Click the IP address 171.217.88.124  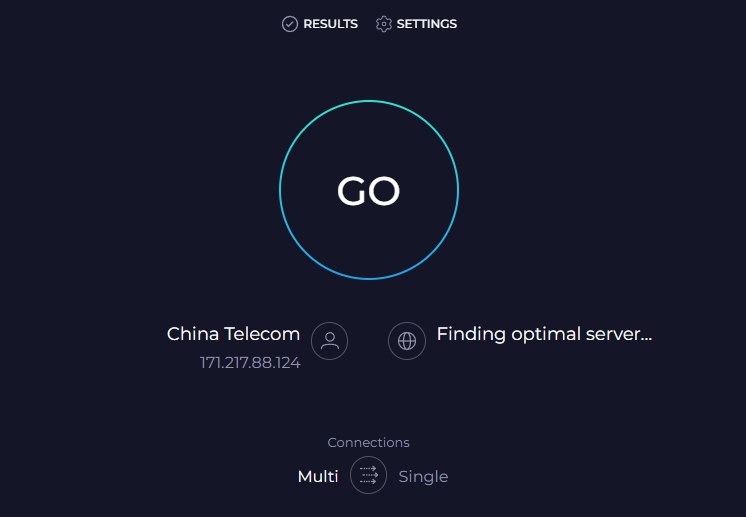tap(250, 362)
